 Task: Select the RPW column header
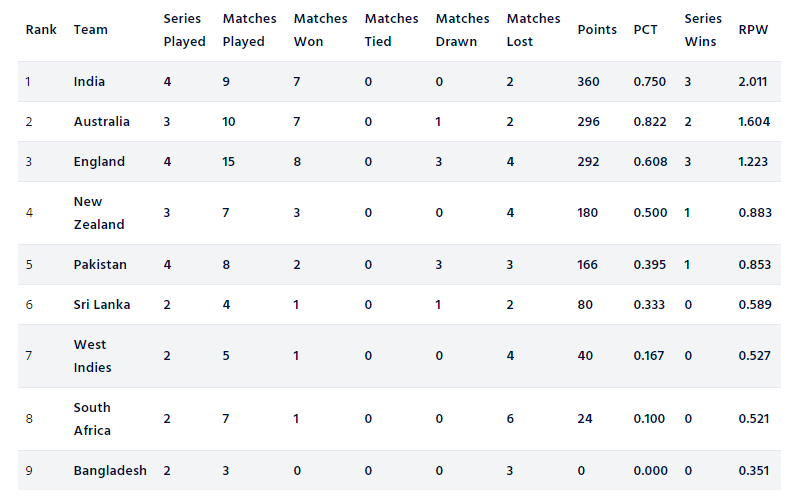tap(753, 30)
